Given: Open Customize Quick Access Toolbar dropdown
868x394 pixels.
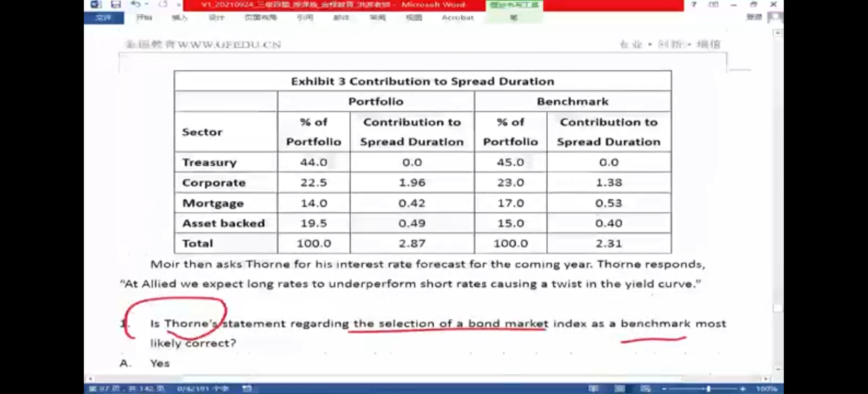Looking at the screenshot, I should pyautogui.click(x=178, y=5).
